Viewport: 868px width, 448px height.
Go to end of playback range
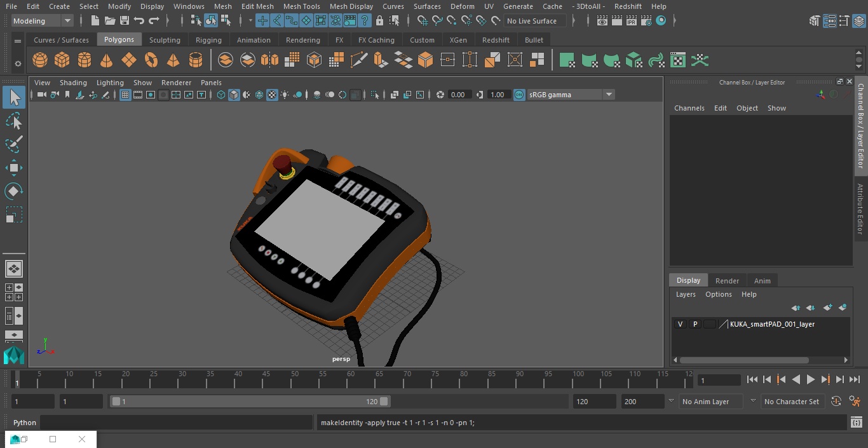[x=854, y=379]
